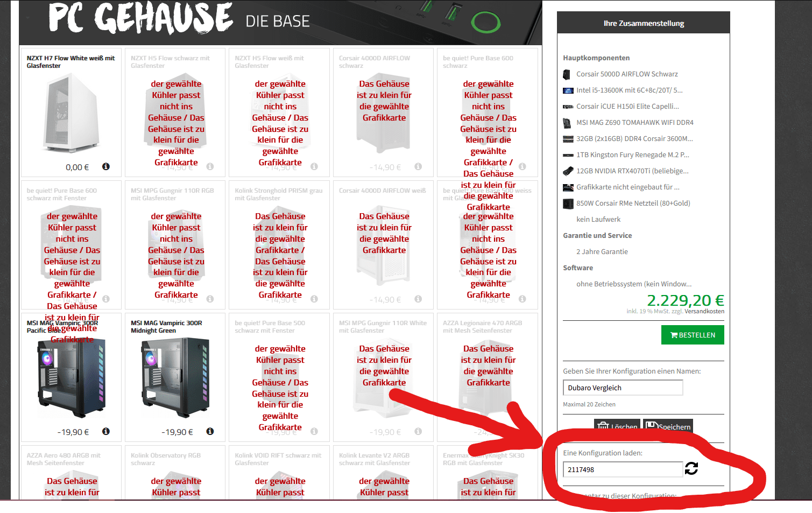Image resolution: width=812 pixels, height=513 pixels.
Task: Click Intel i5-13600K entry in summary
Action: point(630,90)
